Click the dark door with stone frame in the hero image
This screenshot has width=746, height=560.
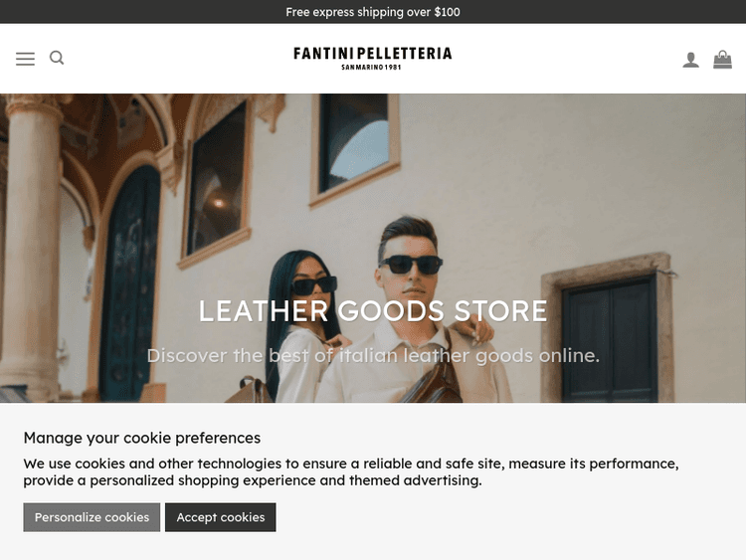[609, 335]
